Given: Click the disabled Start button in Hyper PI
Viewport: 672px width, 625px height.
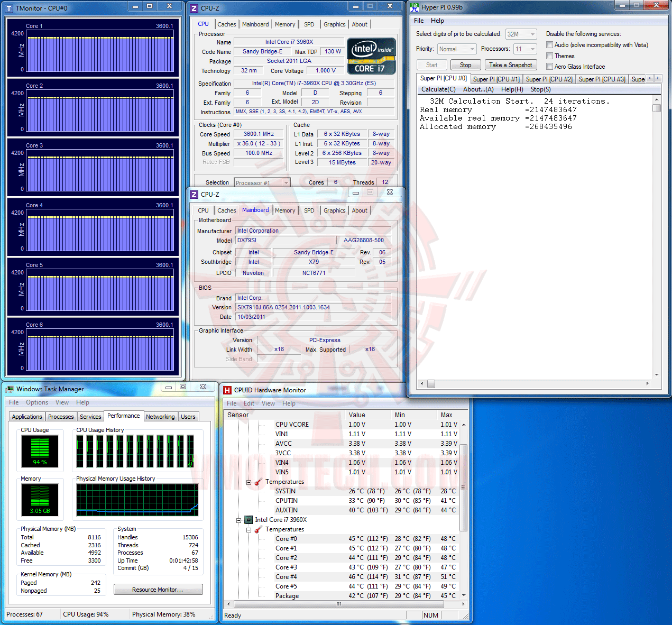Looking at the screenshot, I should tap(432, 65).
